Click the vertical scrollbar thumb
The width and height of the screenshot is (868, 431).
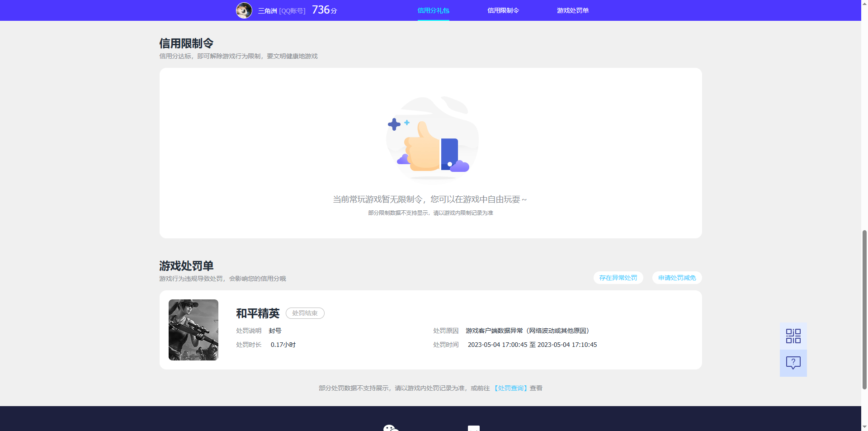point(864,309)
